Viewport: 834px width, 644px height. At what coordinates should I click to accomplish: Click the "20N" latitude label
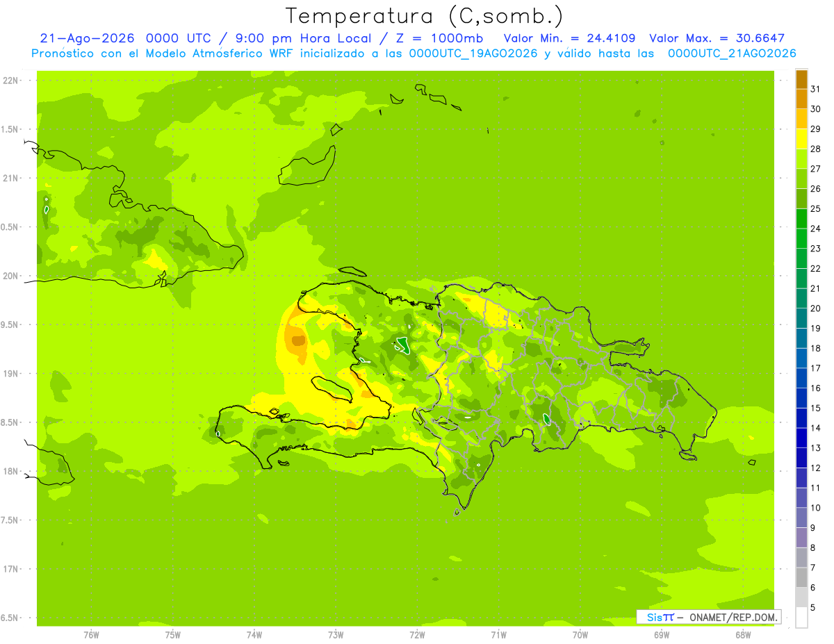click(x=10, y=276)
